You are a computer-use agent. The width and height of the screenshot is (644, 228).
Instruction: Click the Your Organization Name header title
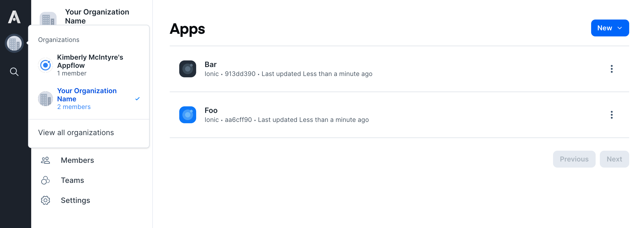coord(97,16)
